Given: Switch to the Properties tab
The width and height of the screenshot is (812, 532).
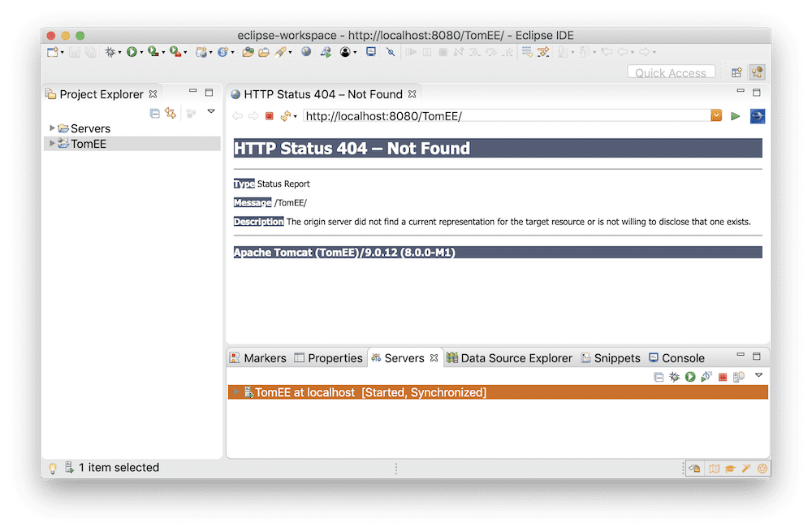Looking at the screenshot, I should click(328, 358).
